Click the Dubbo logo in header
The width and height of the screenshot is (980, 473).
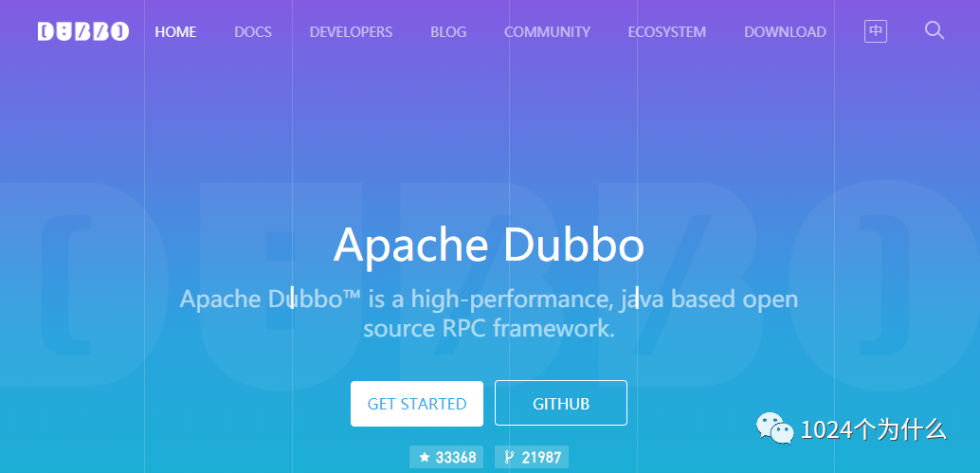click(83, 31)
